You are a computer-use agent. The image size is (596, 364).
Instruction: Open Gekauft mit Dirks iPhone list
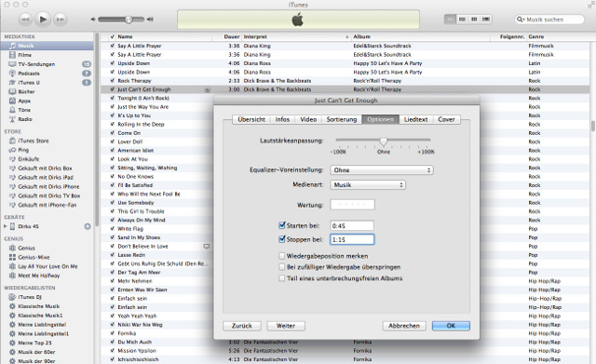pos(48,186)
